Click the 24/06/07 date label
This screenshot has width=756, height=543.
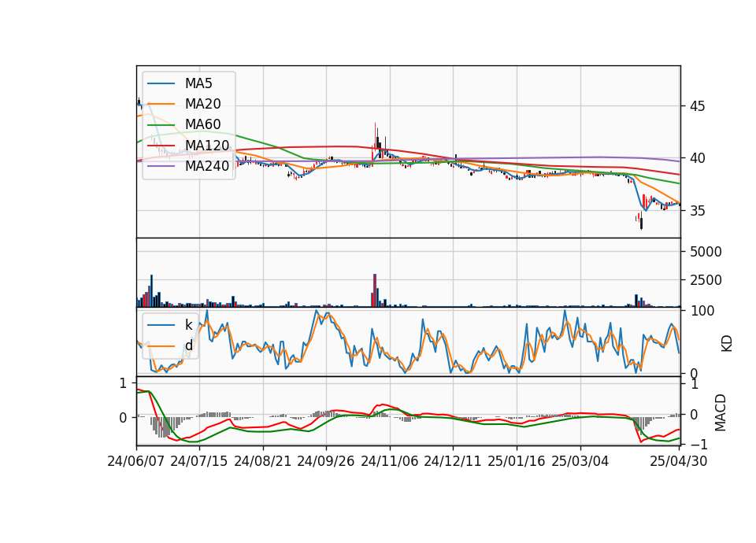[x=136, y=461]
